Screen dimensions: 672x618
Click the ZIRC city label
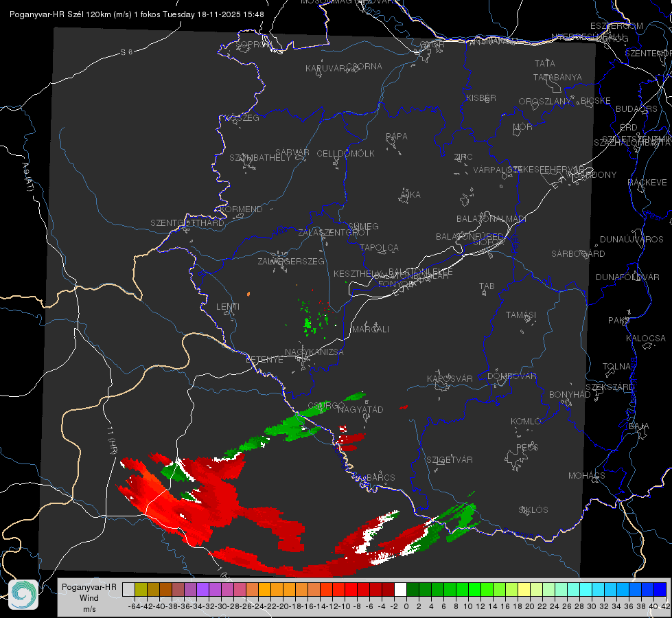tap(463, 157)
